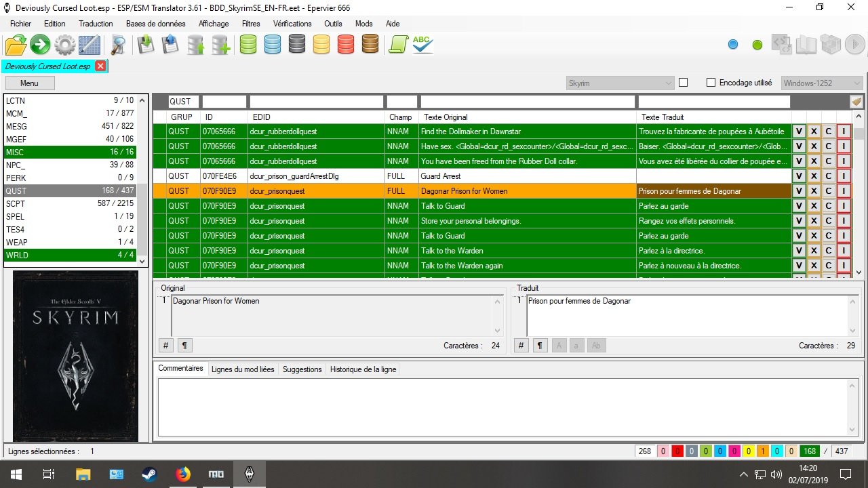Click the grey play button icon
The height and width of the screenshot is (488, 868).
[854, 45]
